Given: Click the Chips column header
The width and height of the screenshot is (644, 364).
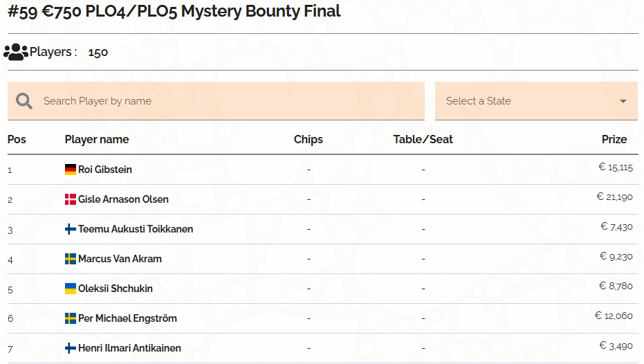Looking at the screenshot, I should [x=309, y=140].
